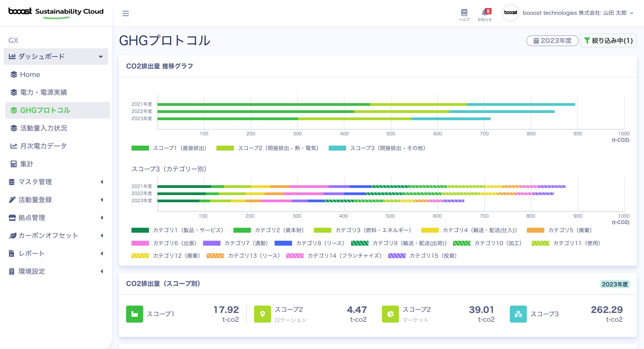This screenshot has height=349, width=644.
Task: Toggle カテゴリ14（フランチャイズ）legend
Action: (x=334, y=256)
